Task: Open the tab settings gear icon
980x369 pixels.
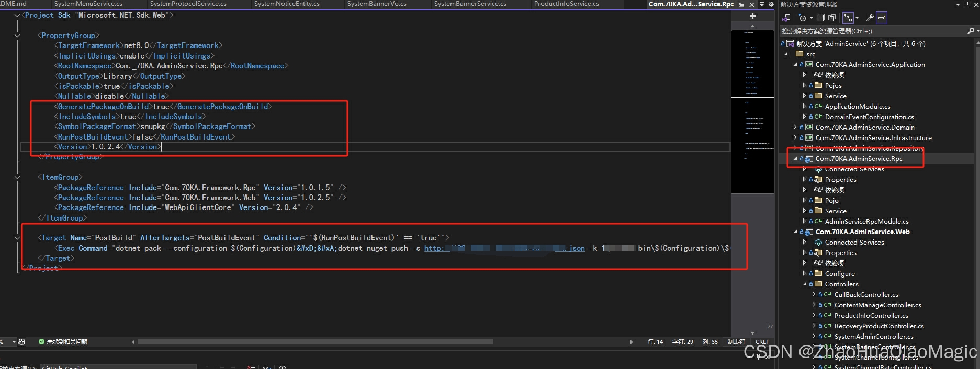Action: (x=771, y=4)
